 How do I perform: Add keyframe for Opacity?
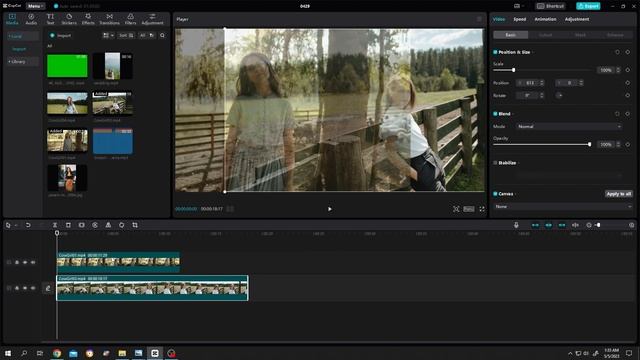tap(628, 144)
